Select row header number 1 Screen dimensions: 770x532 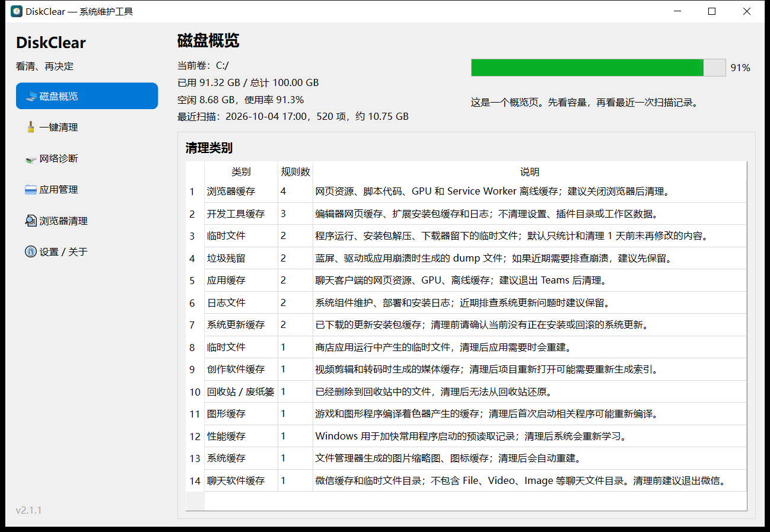coord(195,192)
